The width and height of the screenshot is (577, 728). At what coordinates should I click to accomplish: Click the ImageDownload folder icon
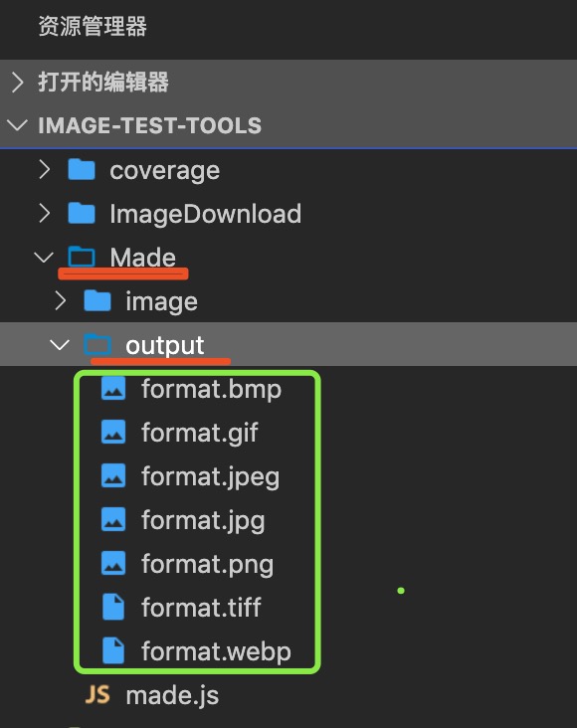pyautogui.click(x=82, y=213)
